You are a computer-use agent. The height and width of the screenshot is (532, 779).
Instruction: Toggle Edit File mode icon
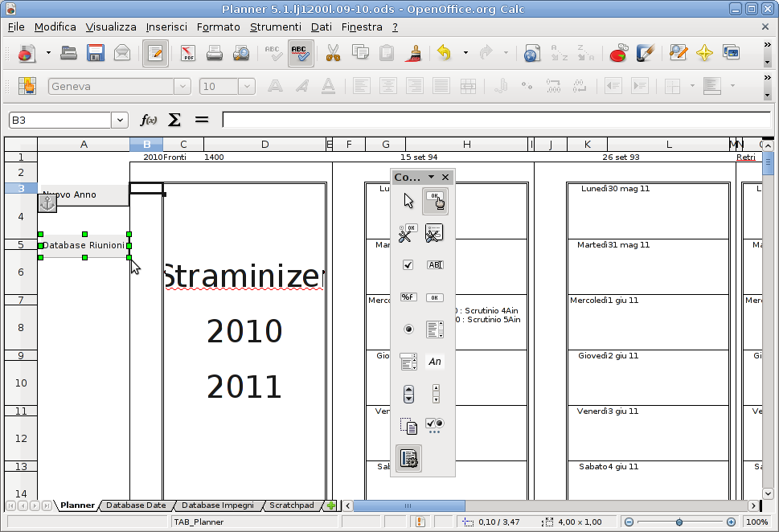tap(155, 53)
